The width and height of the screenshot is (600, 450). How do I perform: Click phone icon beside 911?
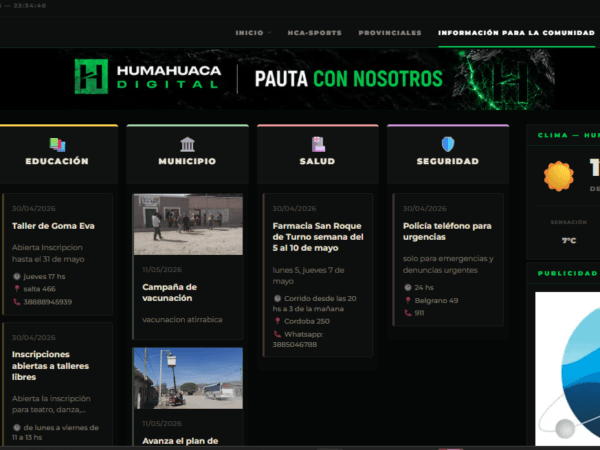[x=408, y=313]
